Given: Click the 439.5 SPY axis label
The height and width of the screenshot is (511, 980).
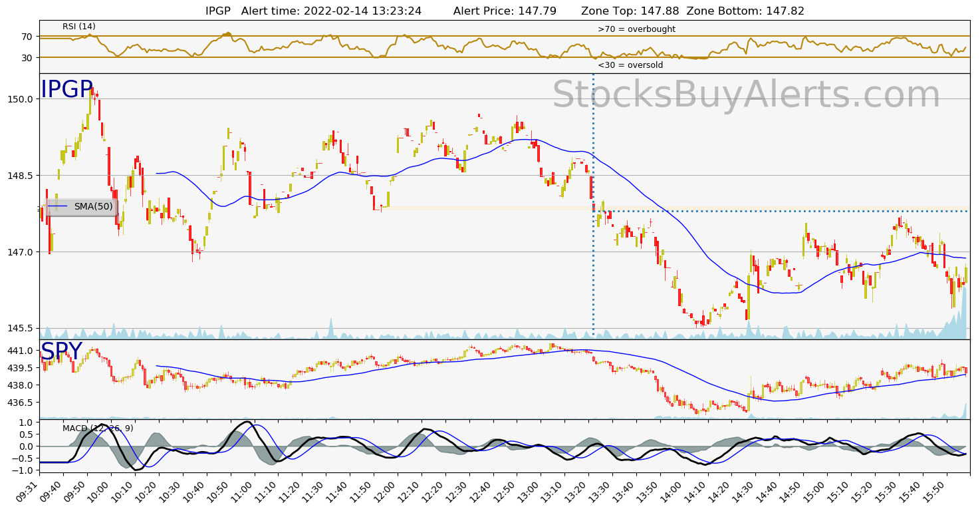Looking at the screenshot, I should coord(22,368).
